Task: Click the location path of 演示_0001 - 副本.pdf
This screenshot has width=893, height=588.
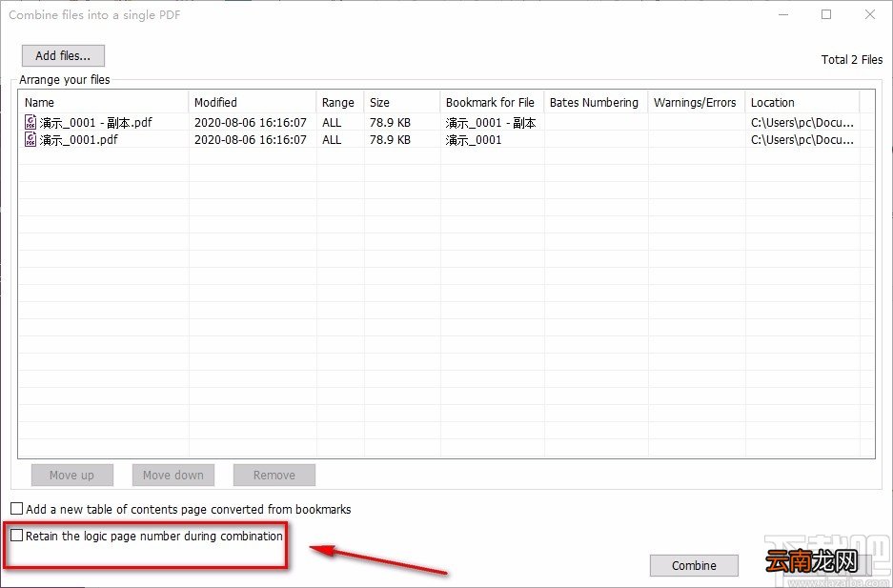Action: pyautogui.click(x=802, y=122)
